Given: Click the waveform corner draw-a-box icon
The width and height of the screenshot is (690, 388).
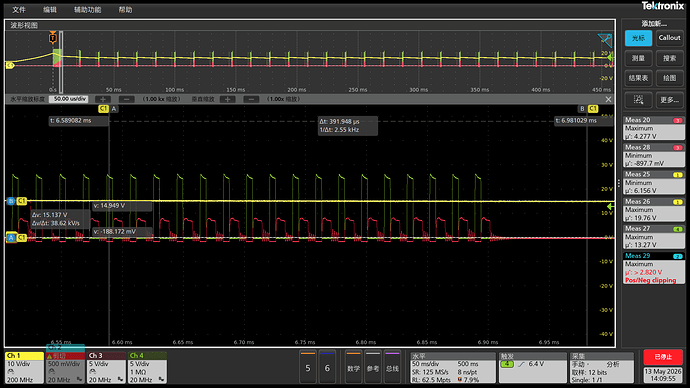Looking at the screenshot, I should [x=605, y=40].
